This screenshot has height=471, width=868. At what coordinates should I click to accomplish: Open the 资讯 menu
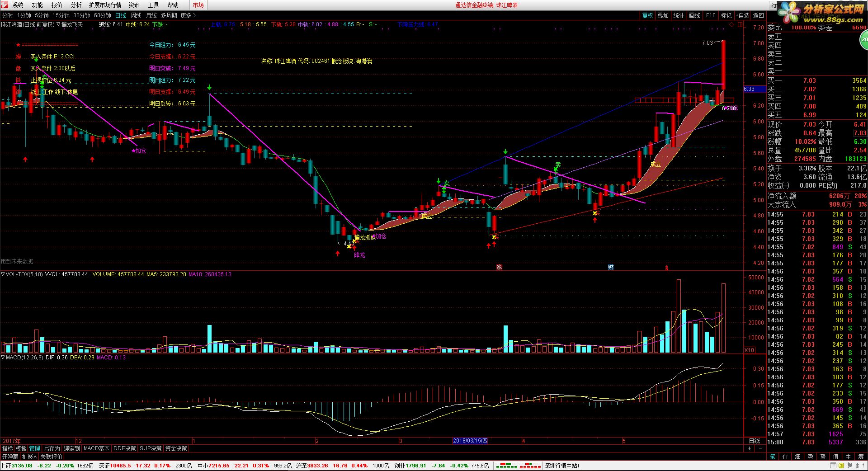pyautogui.click(x=134, y=5)
